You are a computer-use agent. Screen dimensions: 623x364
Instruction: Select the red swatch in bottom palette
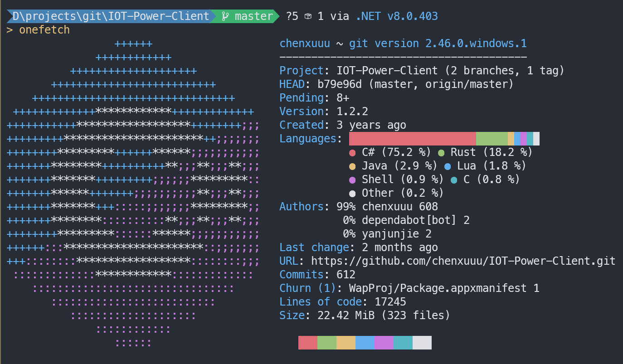(308, 343)
